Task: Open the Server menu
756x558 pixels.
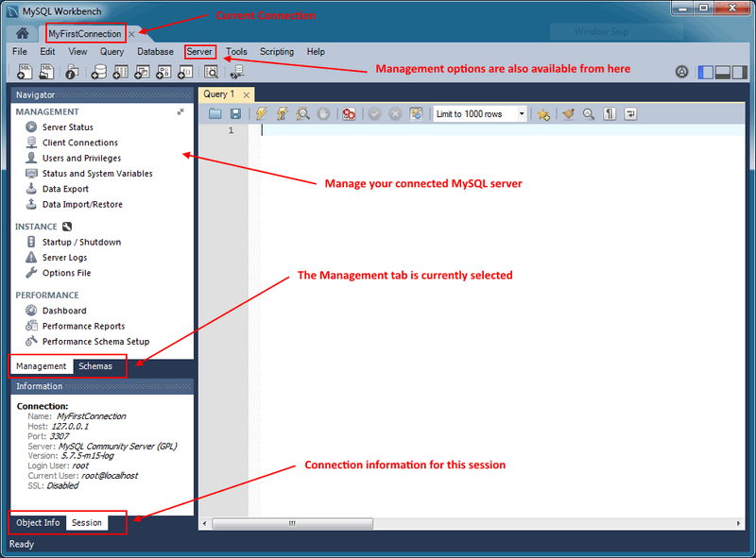Action: pyautogui.click(x=199, y=52)
